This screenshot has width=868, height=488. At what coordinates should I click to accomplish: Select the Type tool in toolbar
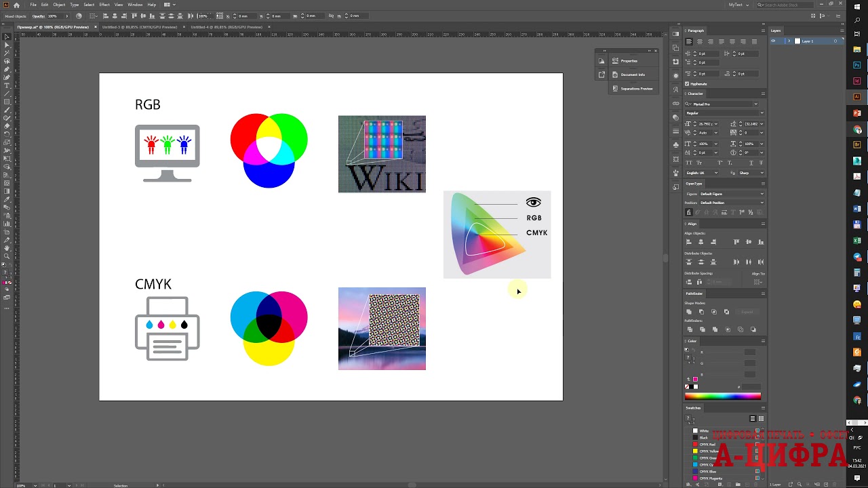coord(7,85)
